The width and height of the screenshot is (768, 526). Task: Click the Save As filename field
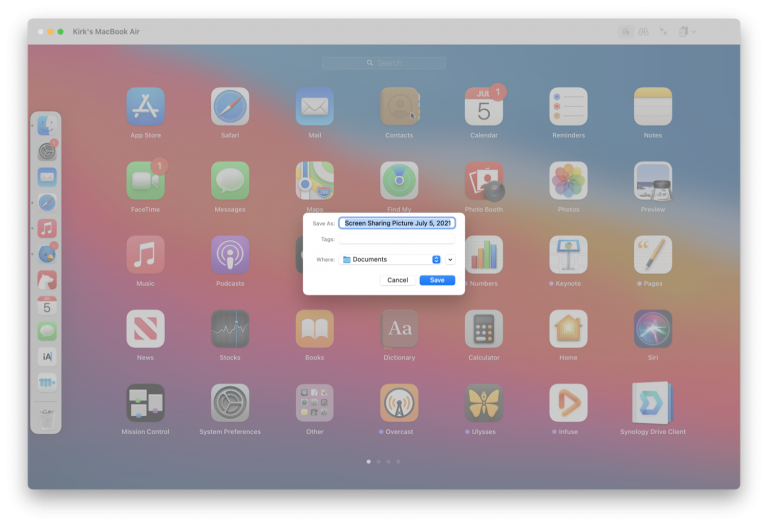[397, 223]
